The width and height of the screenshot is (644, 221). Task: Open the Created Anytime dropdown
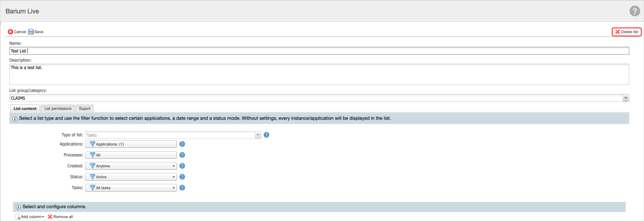click(131, 166)
